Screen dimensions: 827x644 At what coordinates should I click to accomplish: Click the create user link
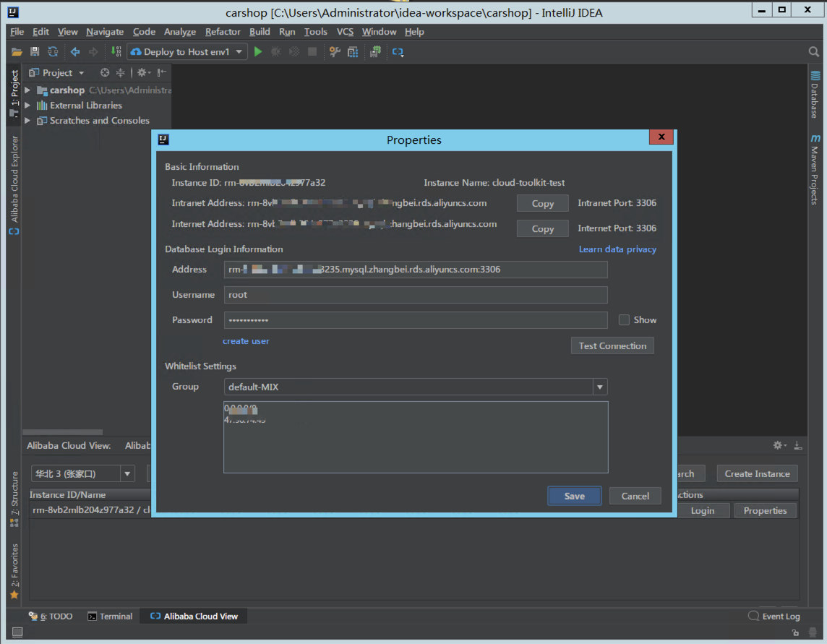point(246,341)
